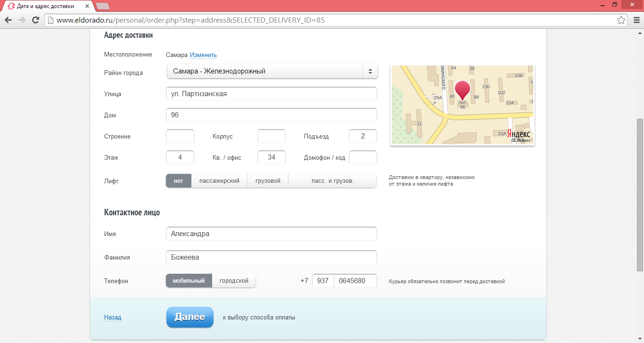Screen dimensions: 644x343
Task: Click 'Изменить' location link
Action: pyautogui.click(x=203, y=55)
